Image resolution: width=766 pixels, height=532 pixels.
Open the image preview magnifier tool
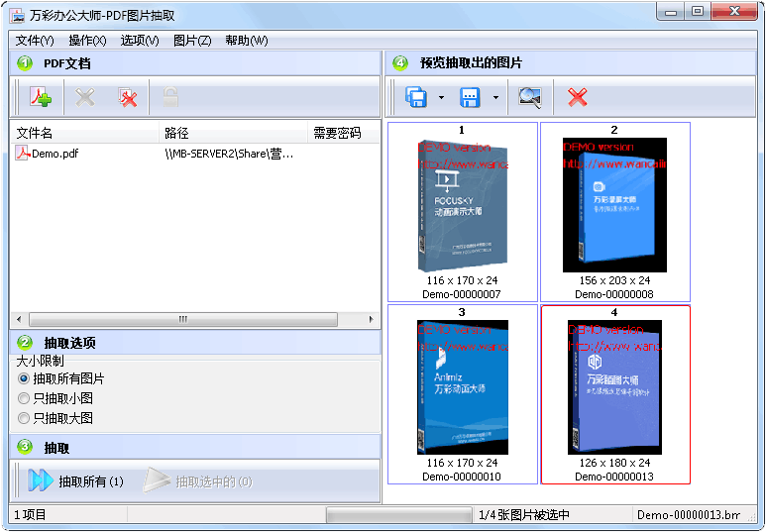coord(530,97)
